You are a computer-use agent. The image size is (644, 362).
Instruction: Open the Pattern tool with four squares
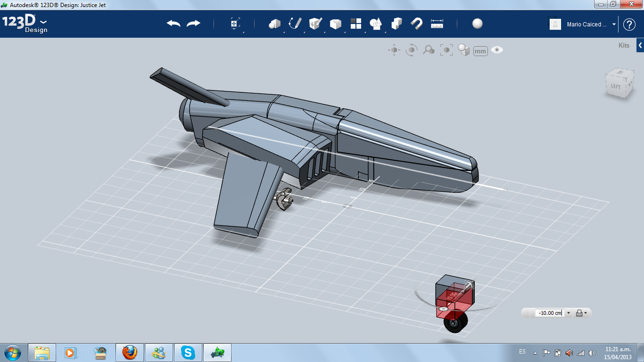(x=356, y=24)
